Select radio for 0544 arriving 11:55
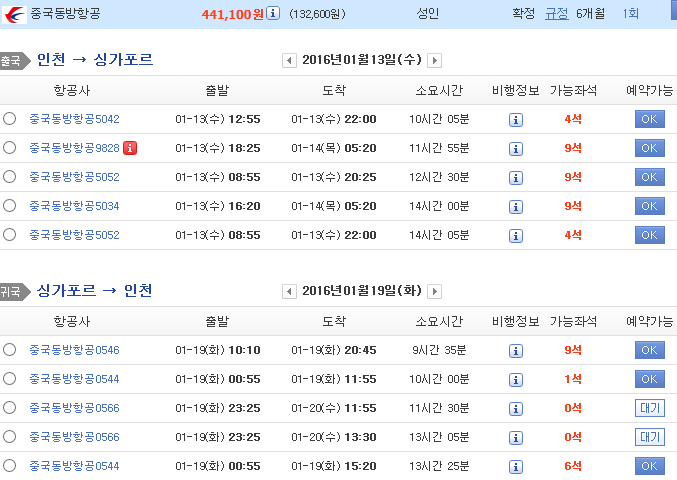 click(9, 379)
